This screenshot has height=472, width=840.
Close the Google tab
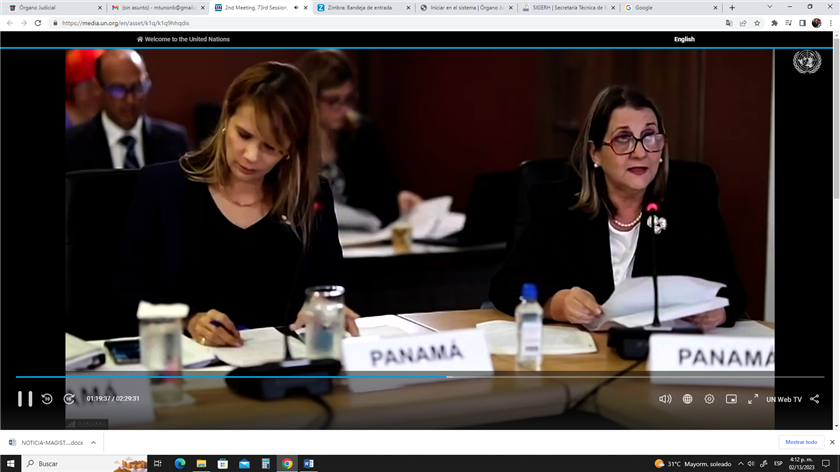715,8
